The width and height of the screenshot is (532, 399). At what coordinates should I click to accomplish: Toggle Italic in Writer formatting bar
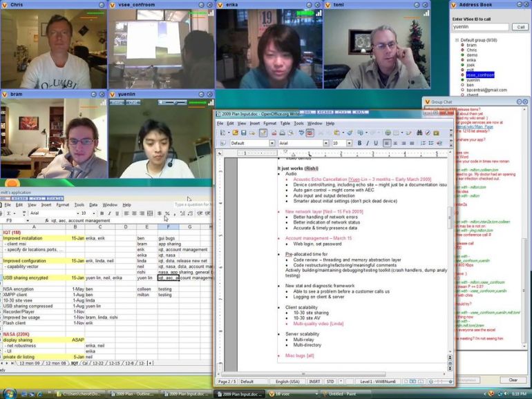tap(368, 144)
